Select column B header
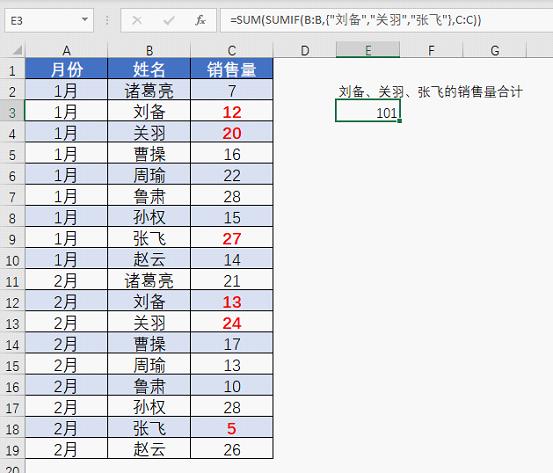Image resolution: width=553 pixels, height=473 pixels. pos(149,50)
